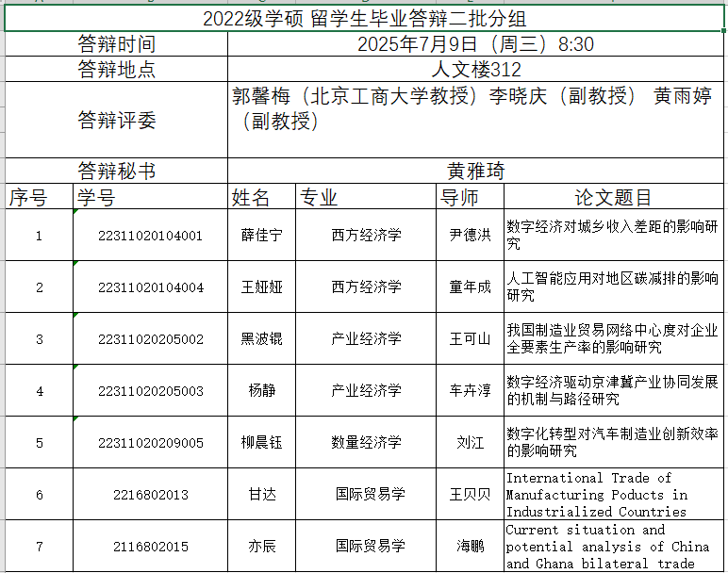Select student ID cell 22311020104001

(x=150, y=236)
